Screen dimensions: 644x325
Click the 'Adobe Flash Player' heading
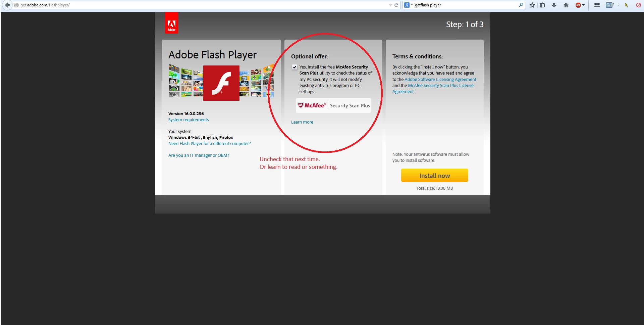click(212, 55)
